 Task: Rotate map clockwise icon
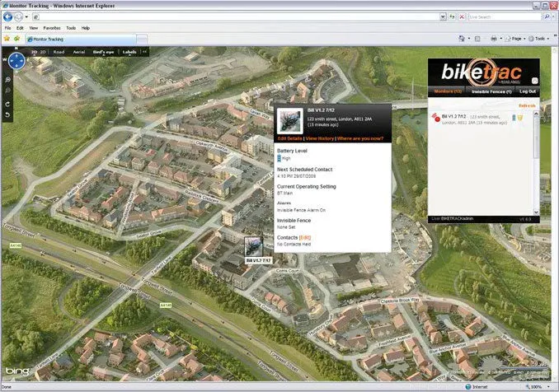point(7,104)
